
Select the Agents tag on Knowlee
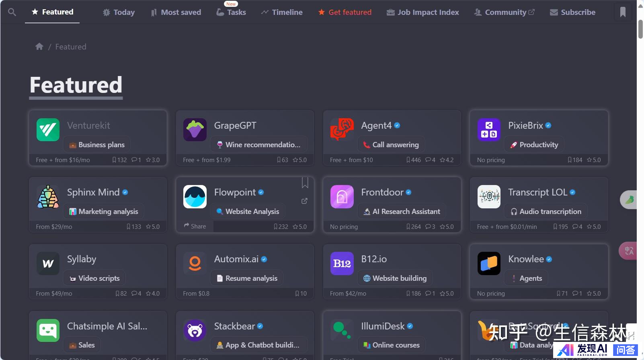tap(526, 278)
